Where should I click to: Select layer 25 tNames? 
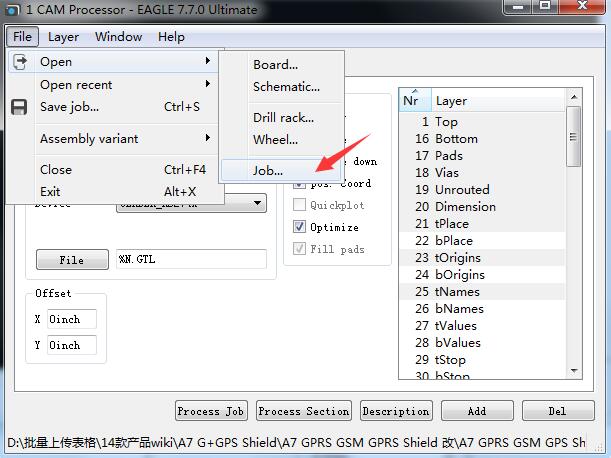pyautogui.click(x=482, y=292)
